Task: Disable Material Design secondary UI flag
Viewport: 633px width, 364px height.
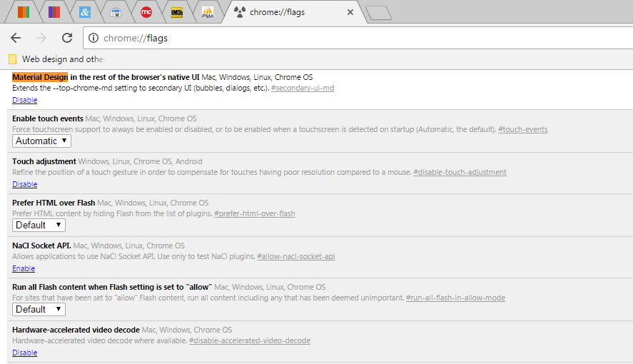Action: [x=25, y=100]
